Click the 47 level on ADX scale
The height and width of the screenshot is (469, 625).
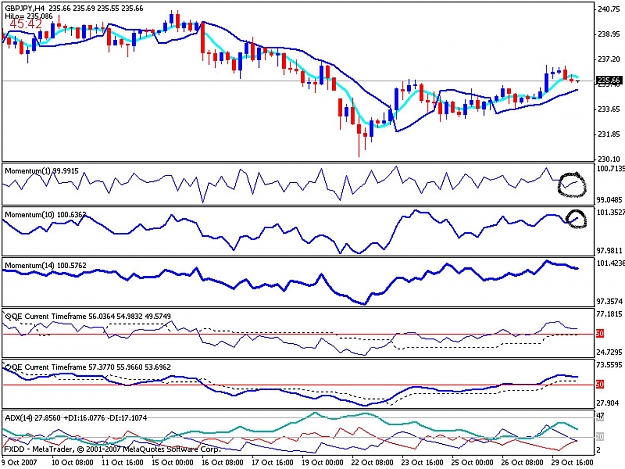coord(600,417)
